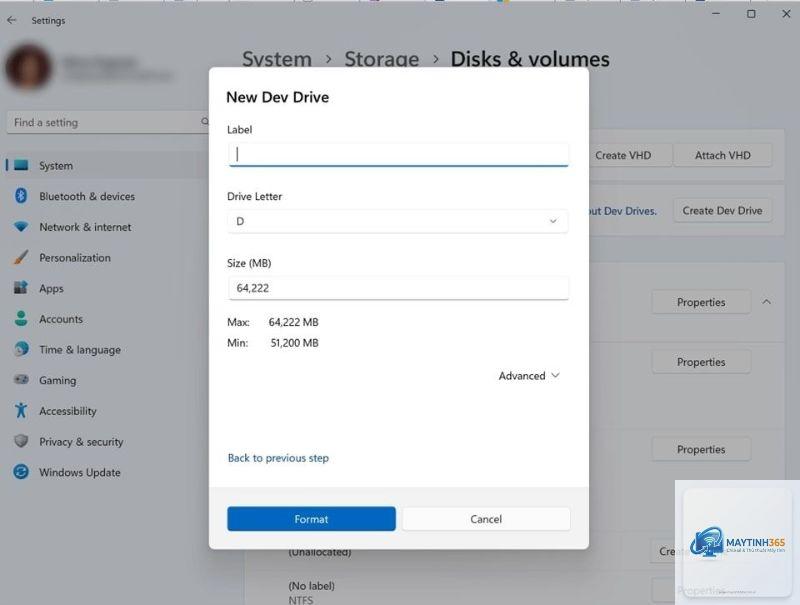Open the Network & internet icon

(x=21, y=226)
